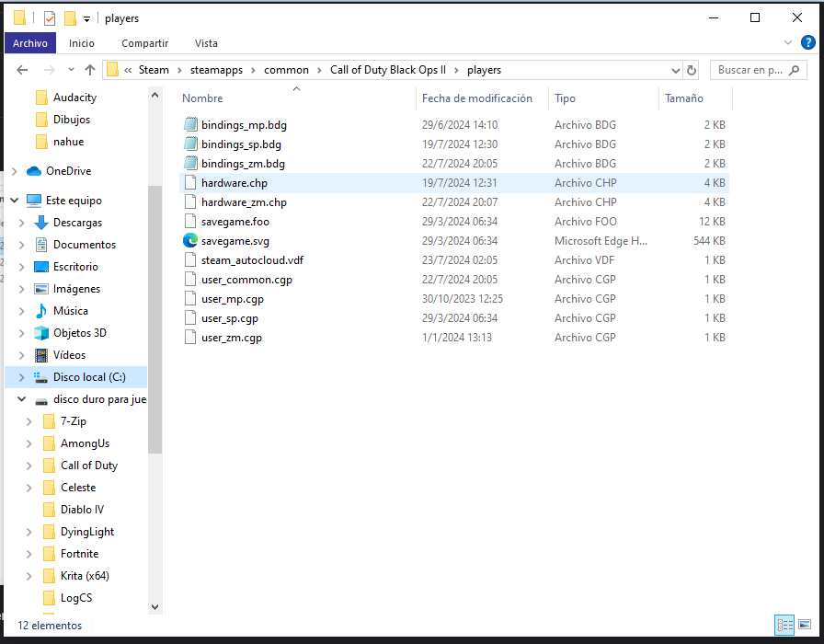Sort by the Tamaño column header

[x=683, y=98]
